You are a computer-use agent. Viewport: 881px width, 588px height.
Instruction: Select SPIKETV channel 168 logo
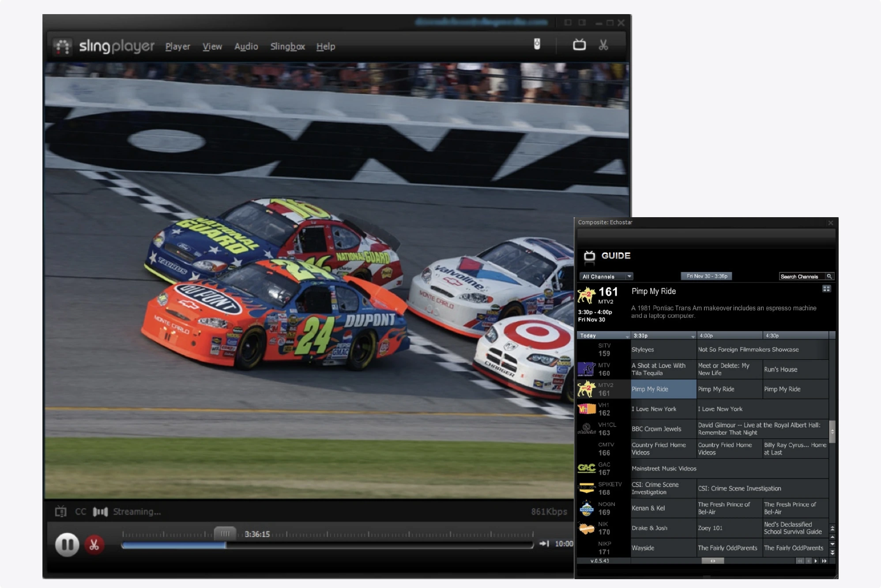pyautogui.click(x=587, y=488)
